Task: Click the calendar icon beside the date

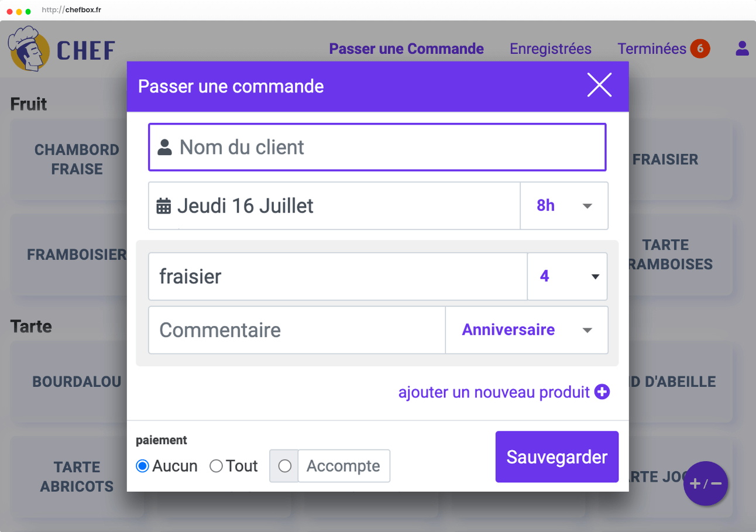Action: tap(164, 206)
